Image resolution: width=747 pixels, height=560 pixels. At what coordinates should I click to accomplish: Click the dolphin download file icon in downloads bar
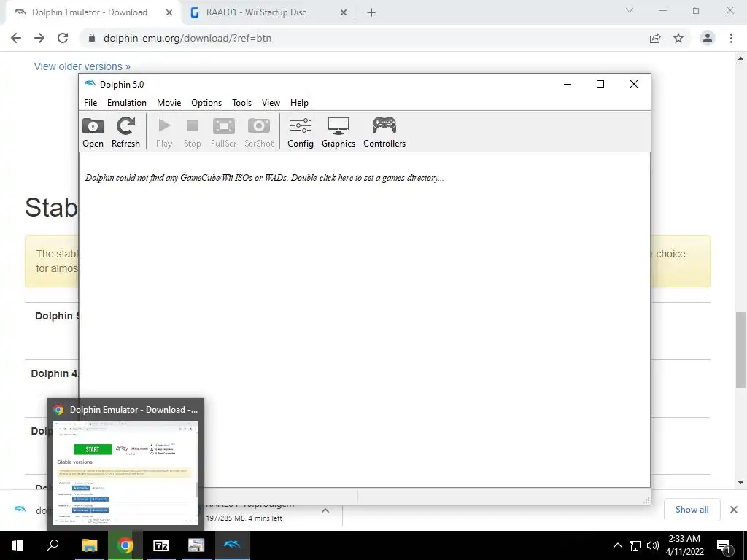20,510
